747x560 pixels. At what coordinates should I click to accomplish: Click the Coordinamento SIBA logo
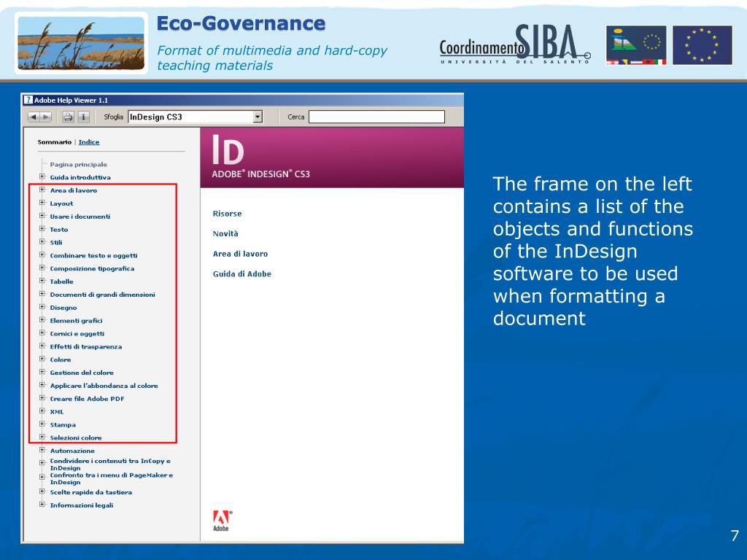(515, 44)
